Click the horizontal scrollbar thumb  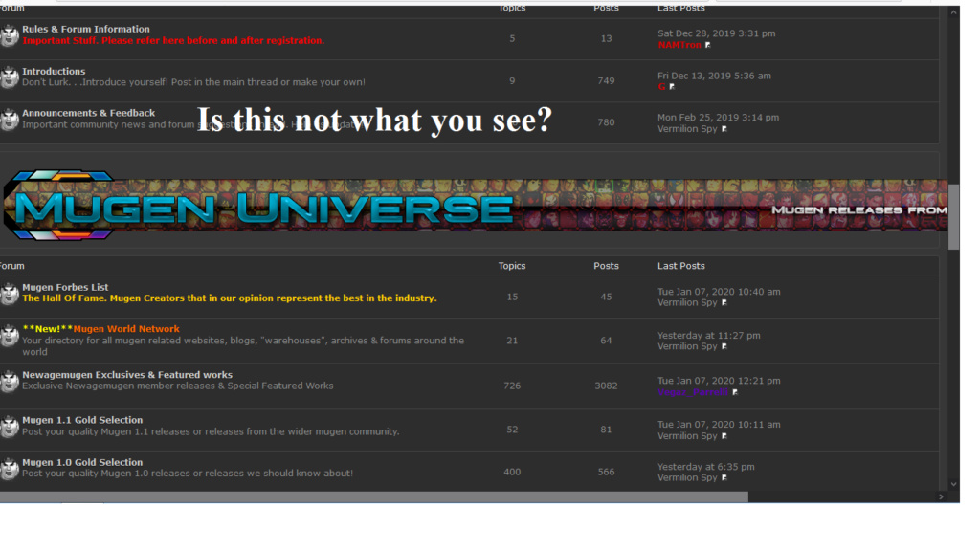[374, 496]
